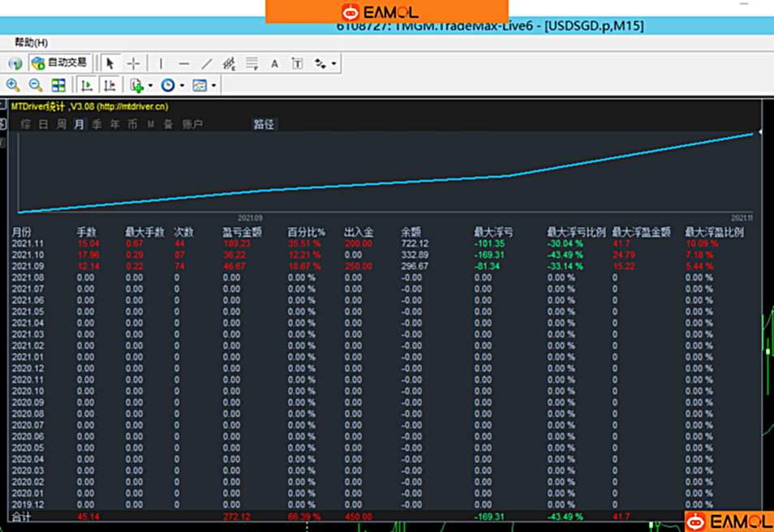Expand the periodicity dropdown arrow
Viewport: 774px width, 532px height.
(x=183, y=86)
